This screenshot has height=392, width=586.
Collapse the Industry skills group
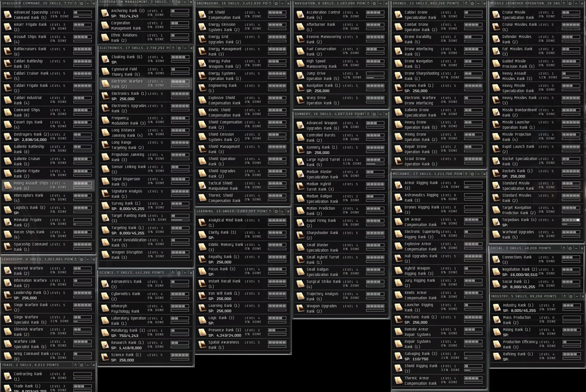(x=576, y=296)
